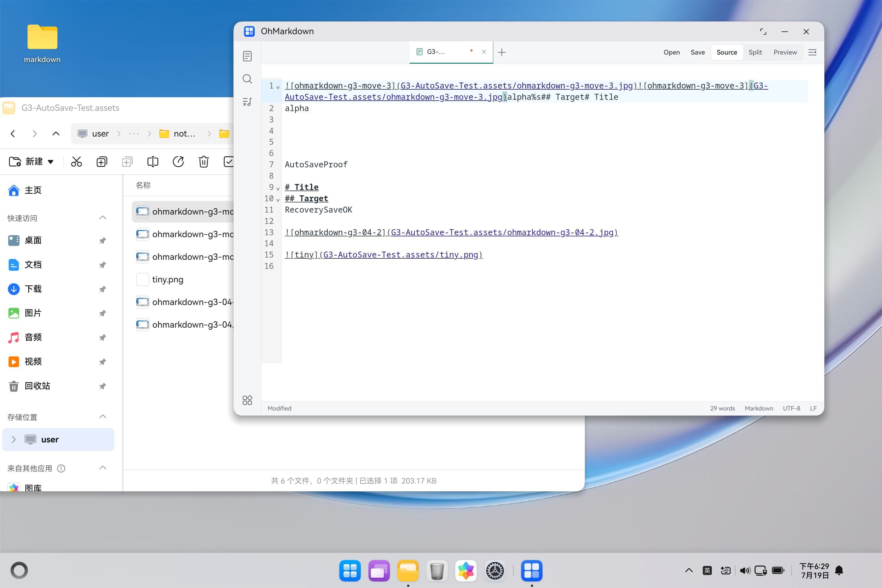The height and width of the screenshot is (588, 882).
Task: Collapse the fold arrow on line 1
Action: tap(278, 87)
